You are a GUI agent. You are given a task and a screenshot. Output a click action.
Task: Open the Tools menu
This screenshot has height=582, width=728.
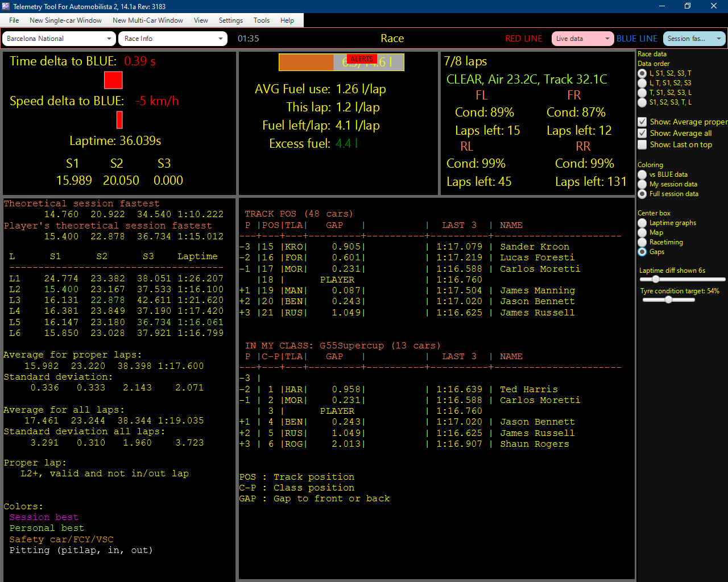tap(262, 20)
